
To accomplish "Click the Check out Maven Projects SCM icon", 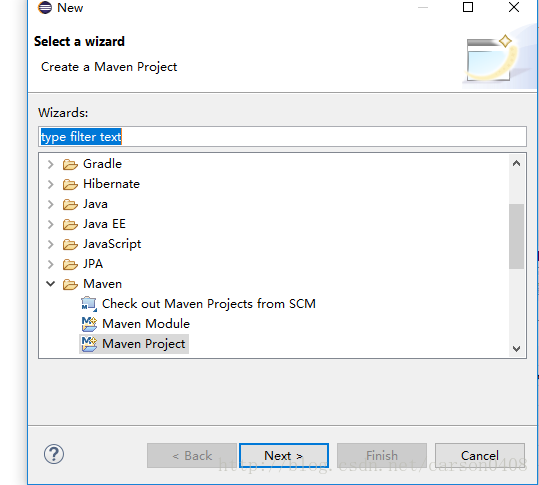I will (89, 304).
